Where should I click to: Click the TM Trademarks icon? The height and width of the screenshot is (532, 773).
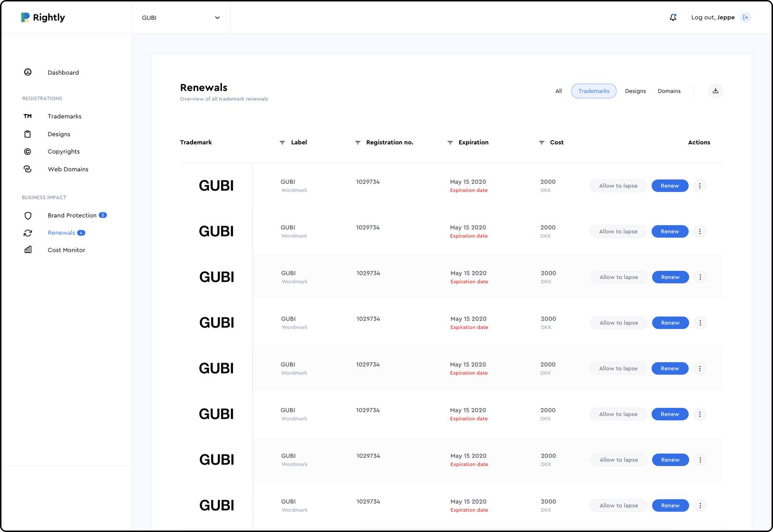28,116
